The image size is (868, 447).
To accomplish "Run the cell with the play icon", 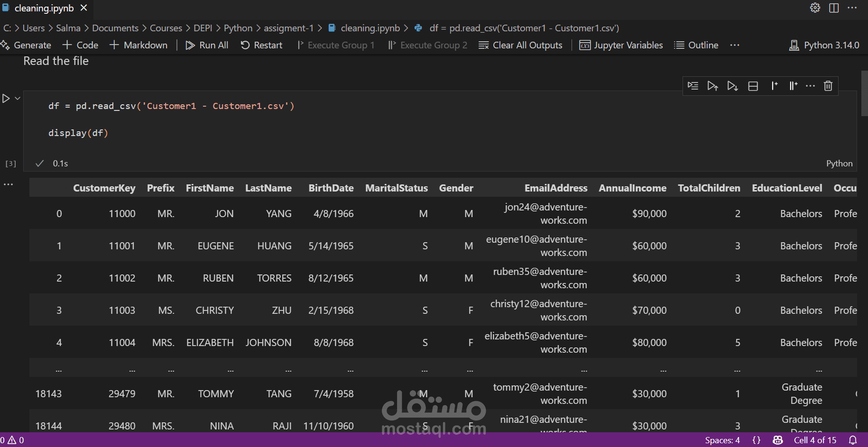I will click(6, 99).
